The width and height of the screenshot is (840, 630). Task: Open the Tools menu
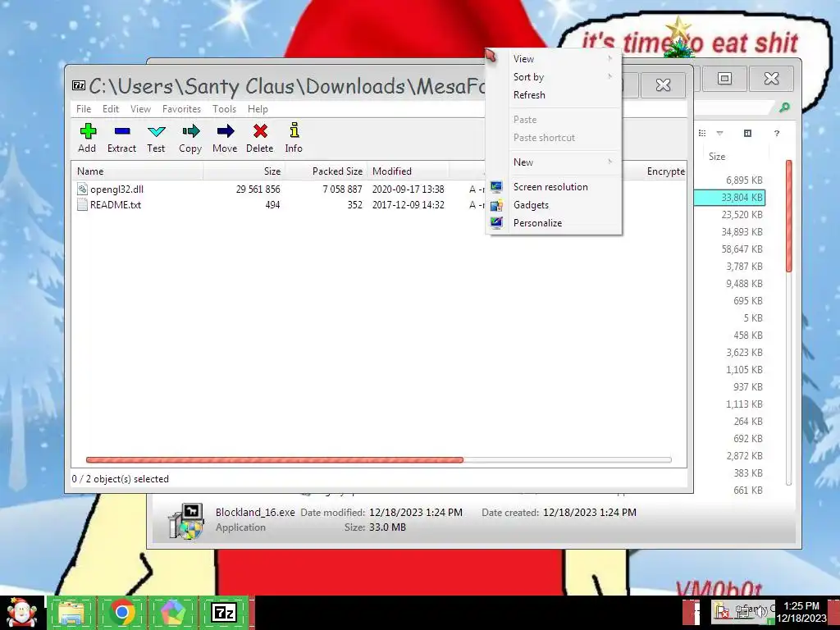224,109
